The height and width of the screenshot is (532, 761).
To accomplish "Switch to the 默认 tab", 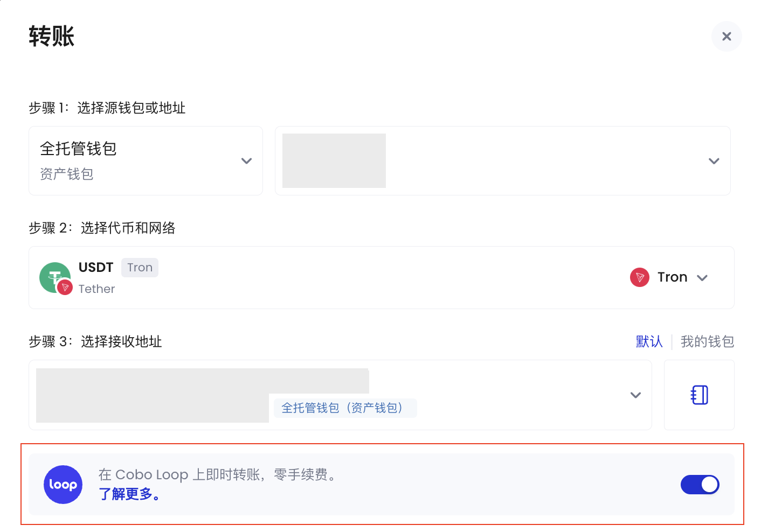I will pyautogui.click(x=649, y=341).
